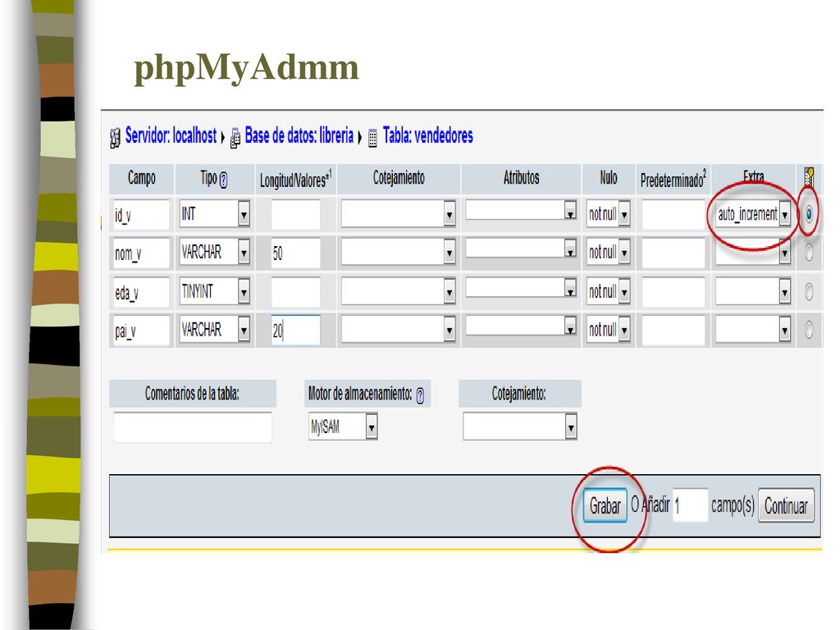Image resolution: width=840 pixels, height=630 pixels.
Task: Click the Nulo column header
Action: tap(608, 178)
